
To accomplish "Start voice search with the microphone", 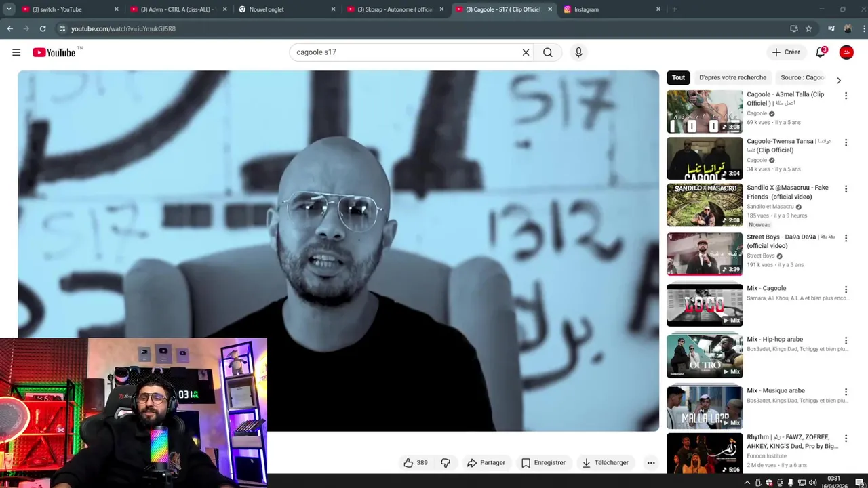I will click(578, 52).
